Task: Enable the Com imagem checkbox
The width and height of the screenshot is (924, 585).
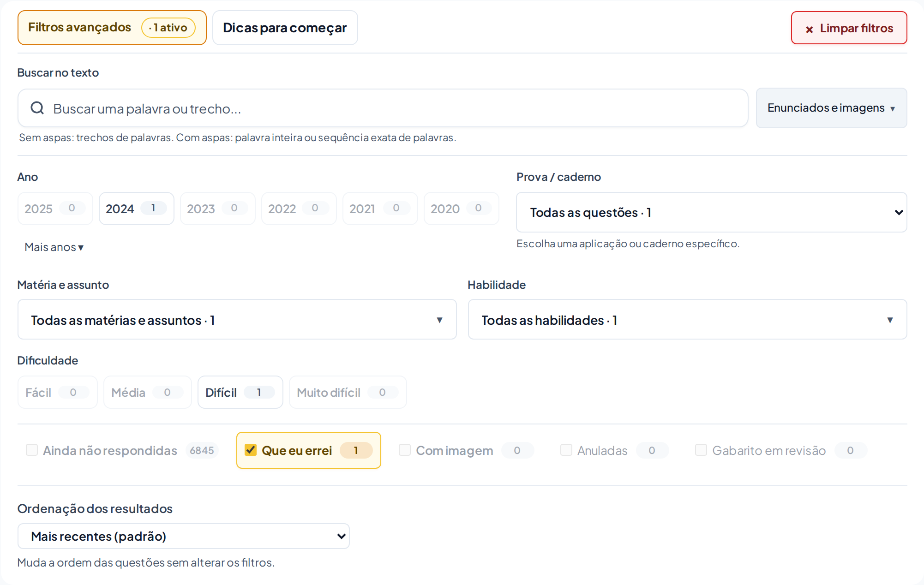Action: [x=405, y=450]
